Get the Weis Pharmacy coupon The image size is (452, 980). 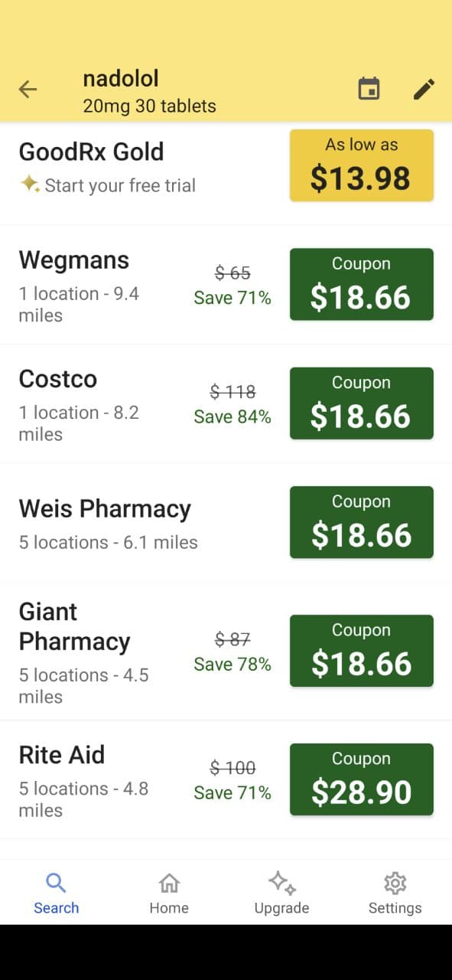[x=361, y=521]
